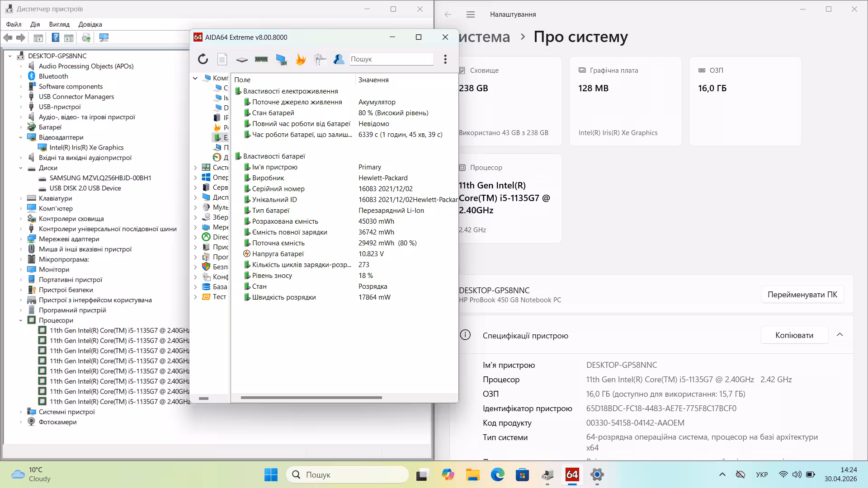Image resolution: width=868 pixels, height=488 pixels.
Task: Open the clipboard checklist icon in AIDA64 toolbar
Action: point(320,59)
